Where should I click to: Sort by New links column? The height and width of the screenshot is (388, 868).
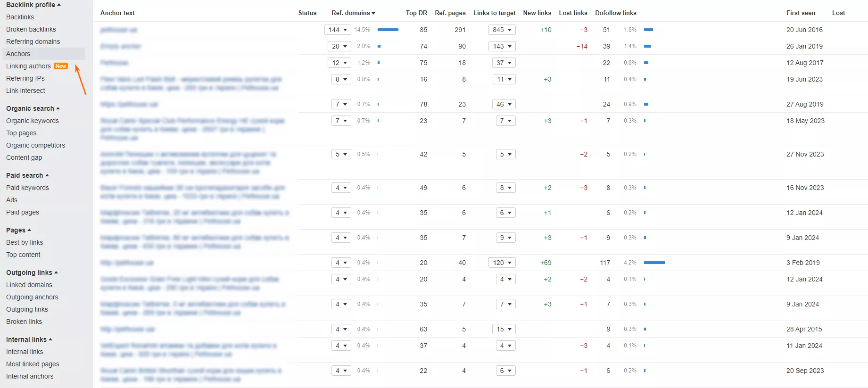(537, 13)
